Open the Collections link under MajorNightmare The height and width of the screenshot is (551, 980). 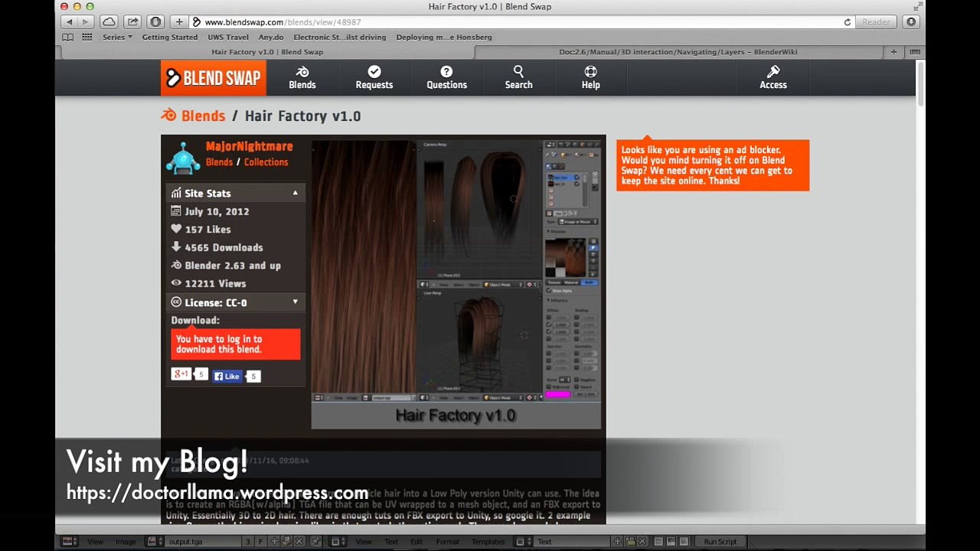[266, 162]
